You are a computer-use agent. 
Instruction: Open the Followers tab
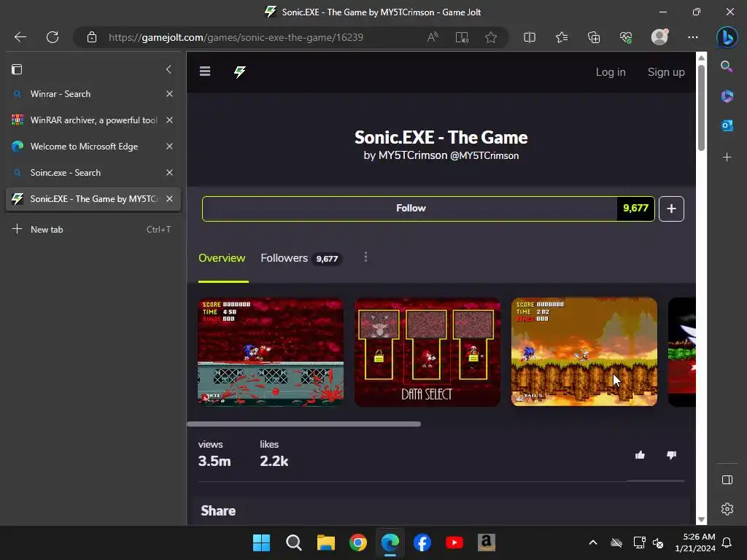tap(301, 258)
